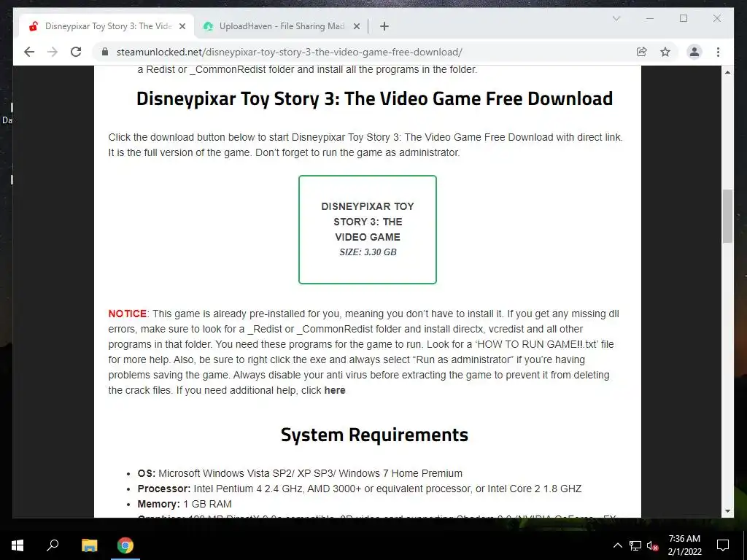Maximize the Chrome window
This screenshot has width=747, height=560.
(684, 18)
